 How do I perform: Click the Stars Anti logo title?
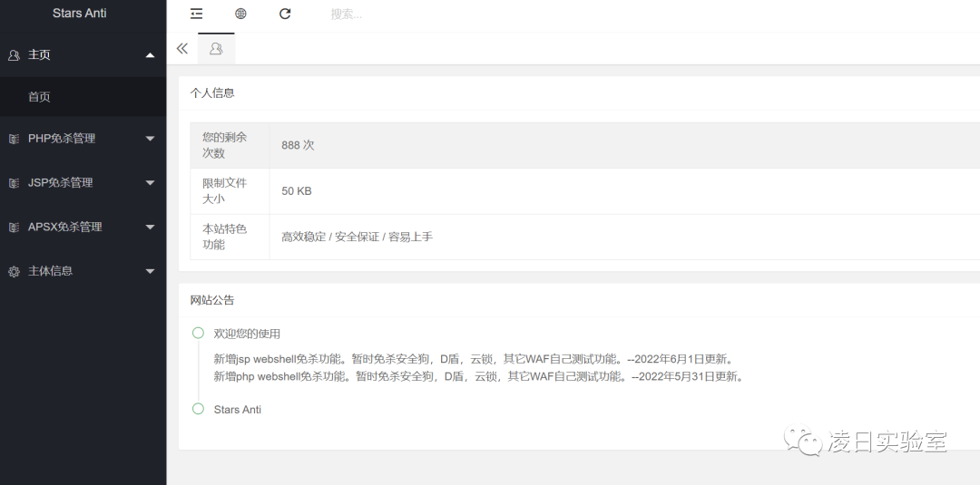[79, 13]
